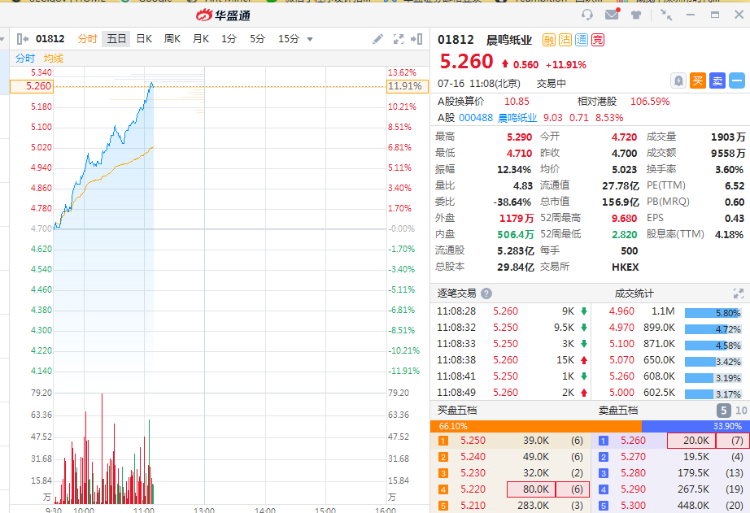Select the pencil drawing tool
The height and width of the screenshot is (513, 750).
pyautogui.click(x=378, y=39)
